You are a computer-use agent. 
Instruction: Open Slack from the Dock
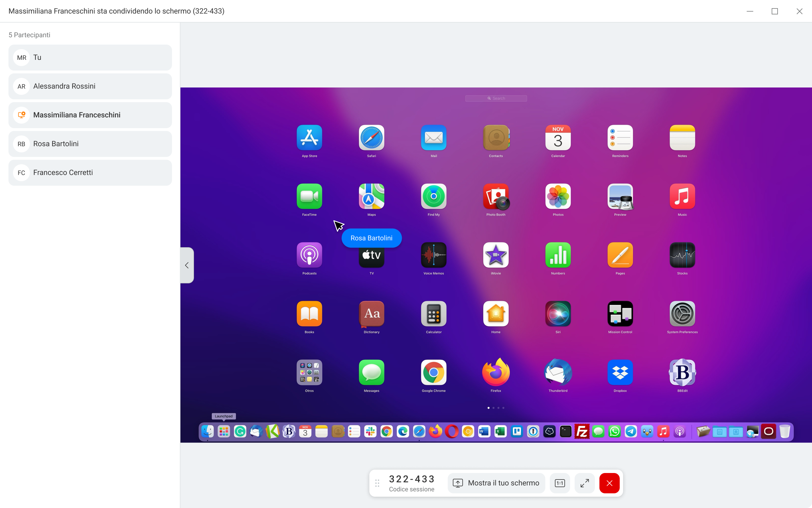click(x=370, y=432)
